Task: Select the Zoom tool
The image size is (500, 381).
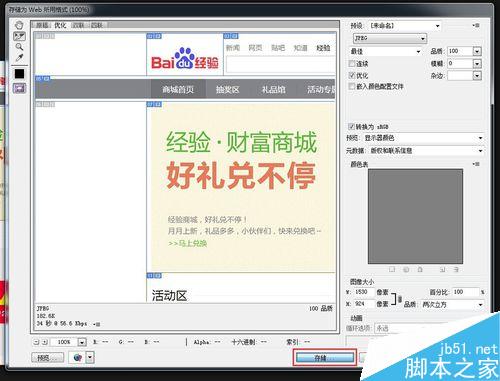Action: [x=19, y=47]
